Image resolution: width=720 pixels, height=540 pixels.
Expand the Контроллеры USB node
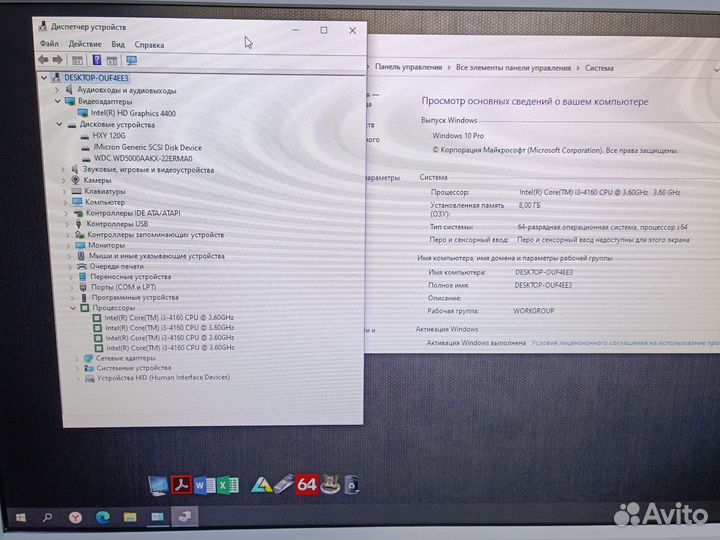coord(66,224)
